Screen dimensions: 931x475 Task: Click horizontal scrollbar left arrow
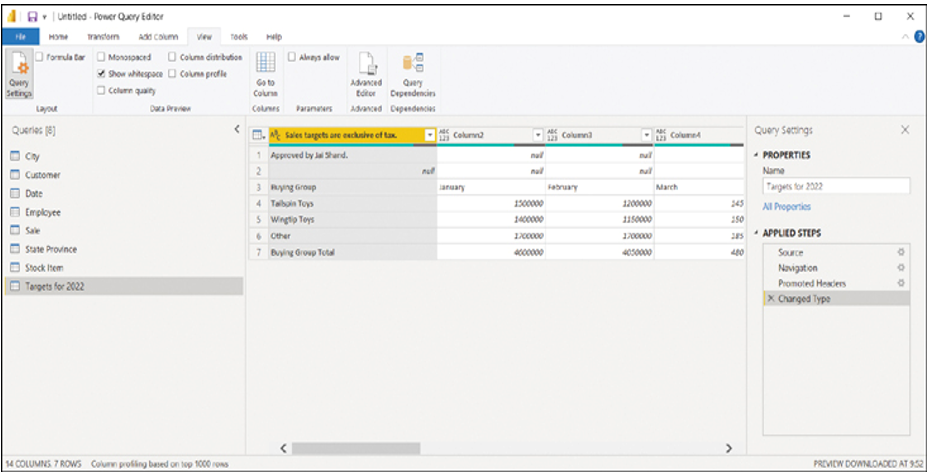283,448
